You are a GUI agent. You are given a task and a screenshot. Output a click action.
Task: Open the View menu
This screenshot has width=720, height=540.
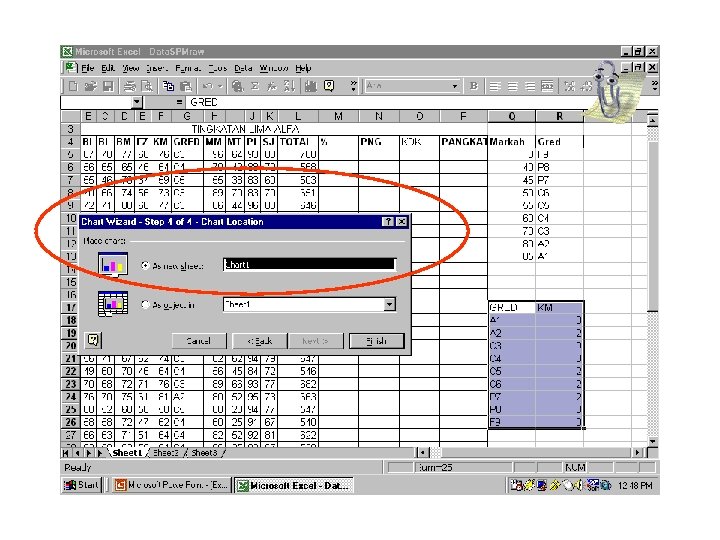click(130, 68)
